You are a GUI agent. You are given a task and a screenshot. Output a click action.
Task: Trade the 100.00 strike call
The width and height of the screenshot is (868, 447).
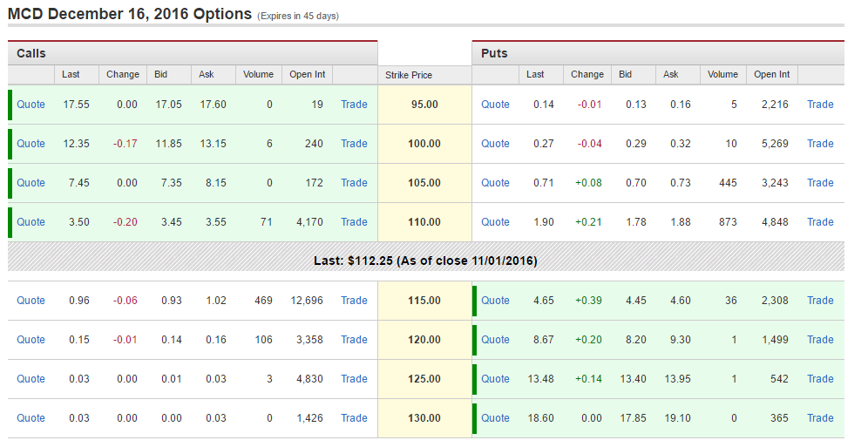(x=354, y=144)
